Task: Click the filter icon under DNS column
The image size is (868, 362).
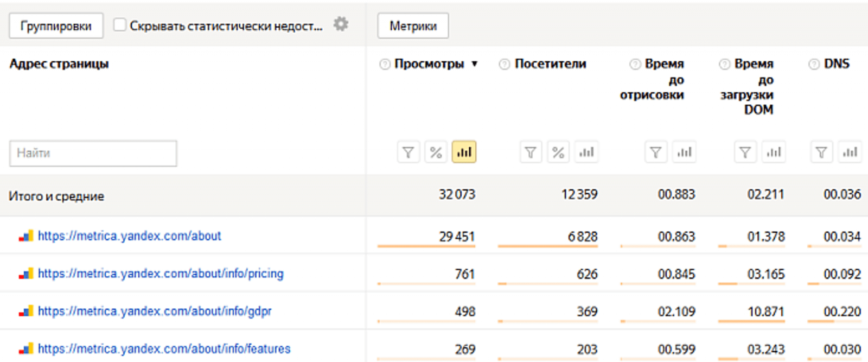Action: pos(821,153)
